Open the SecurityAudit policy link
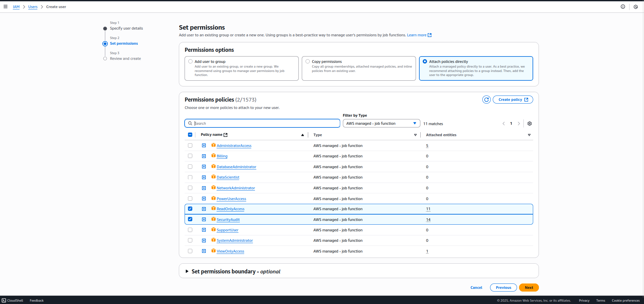This screenshot has height=304, width=644. click(x=228, y=220)
